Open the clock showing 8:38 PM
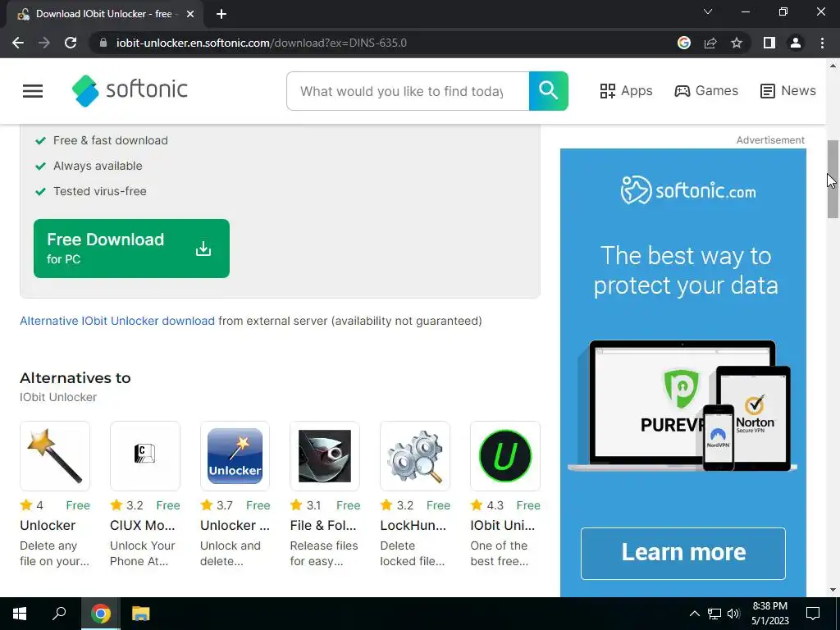 pos(769,614)
